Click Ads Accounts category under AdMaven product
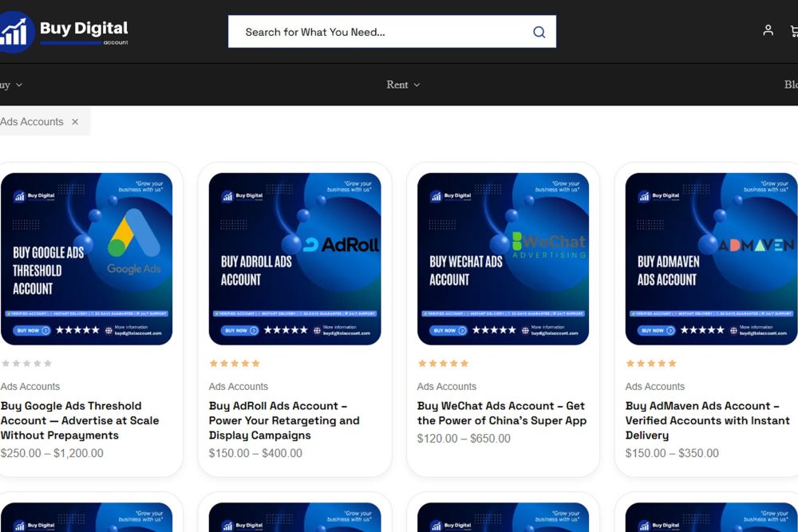The height and width of the screenshot is (532, 798). (655, 387)
